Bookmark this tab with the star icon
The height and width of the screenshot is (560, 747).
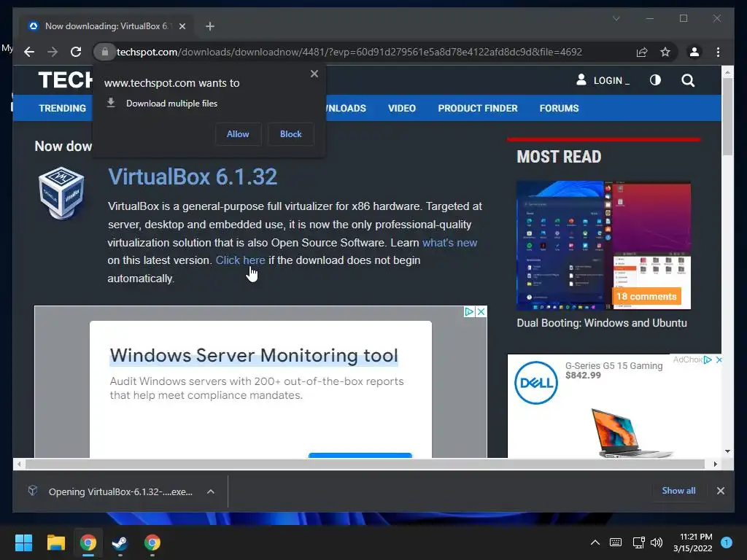coord(665,52)
